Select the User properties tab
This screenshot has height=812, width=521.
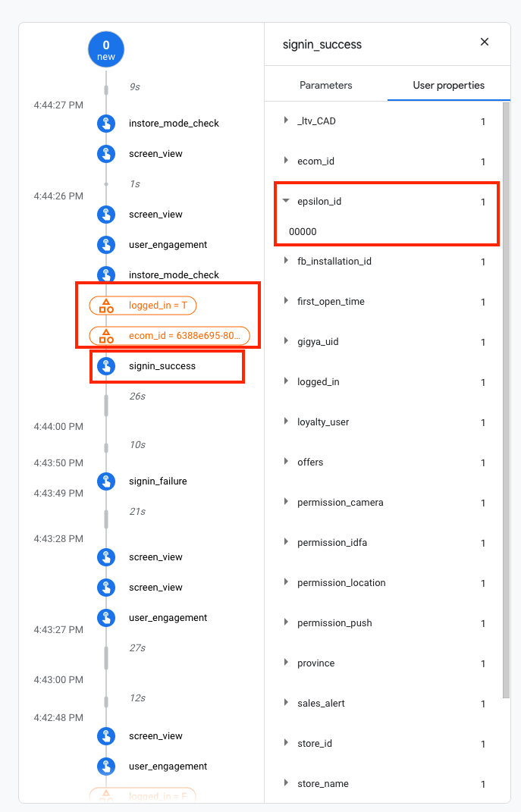click(448, 85)
